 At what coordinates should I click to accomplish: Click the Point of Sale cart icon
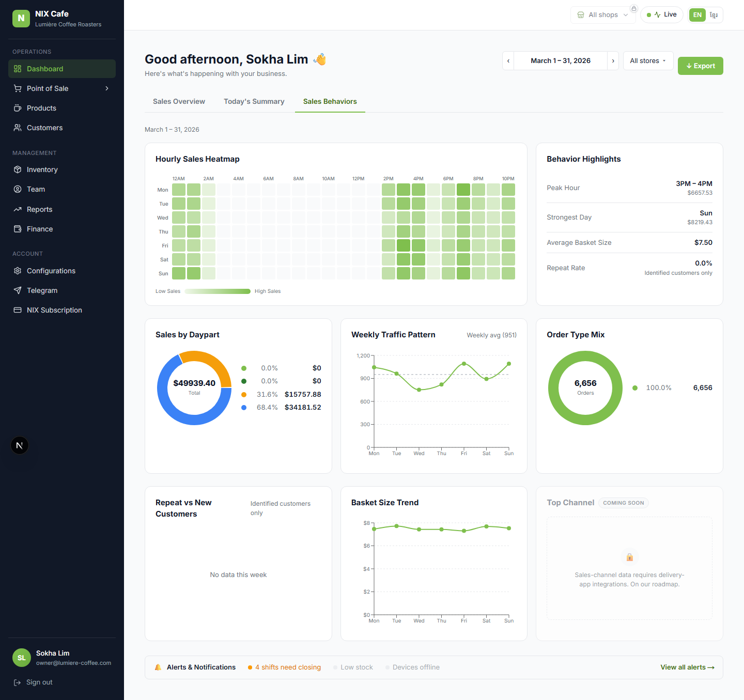pos(18,88)
